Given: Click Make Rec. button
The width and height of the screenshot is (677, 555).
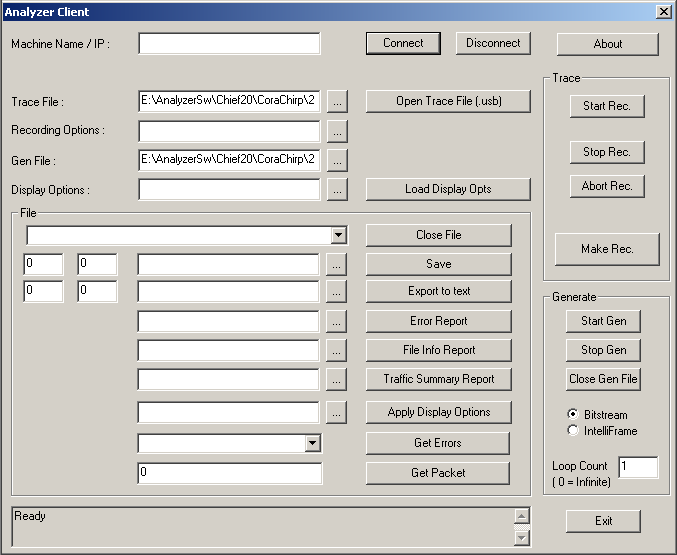Looking at the screenshot, I should click(607, 249).
